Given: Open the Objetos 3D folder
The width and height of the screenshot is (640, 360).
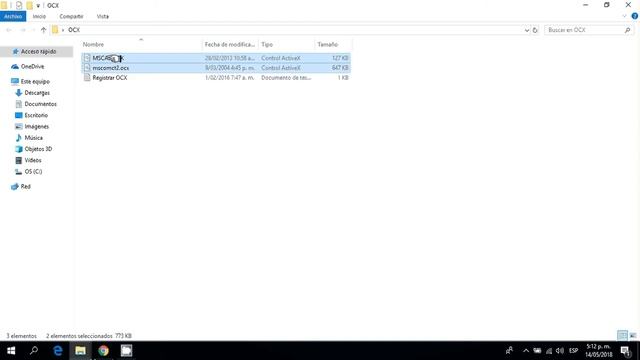Looking at the screenshot, I should [x=38, y=149].
